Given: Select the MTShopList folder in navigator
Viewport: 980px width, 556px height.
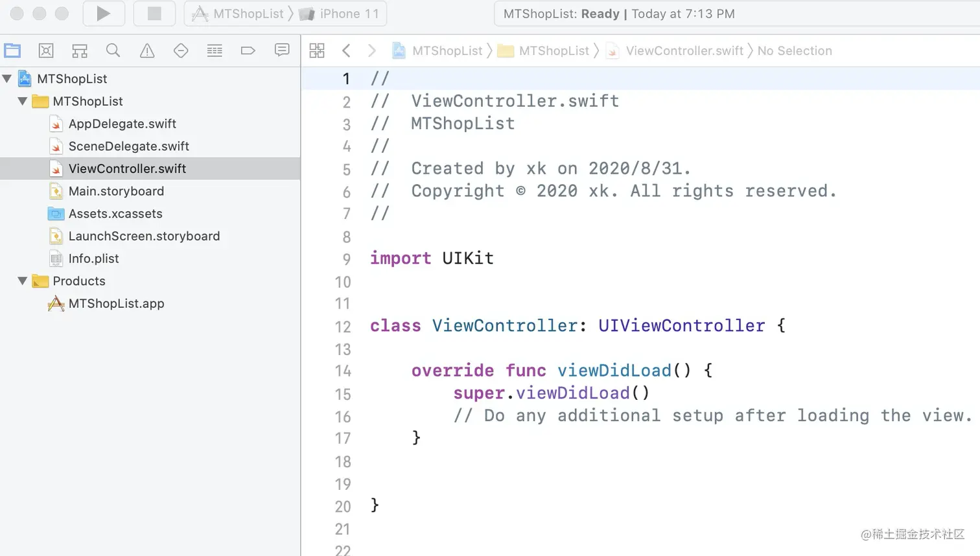Looking at the screenshot, I should [87, 101].
